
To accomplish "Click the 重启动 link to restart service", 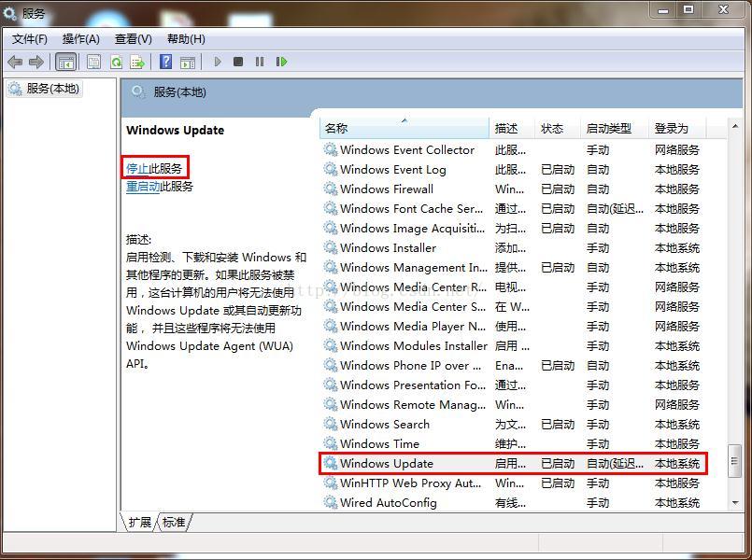I will (143, 186).
